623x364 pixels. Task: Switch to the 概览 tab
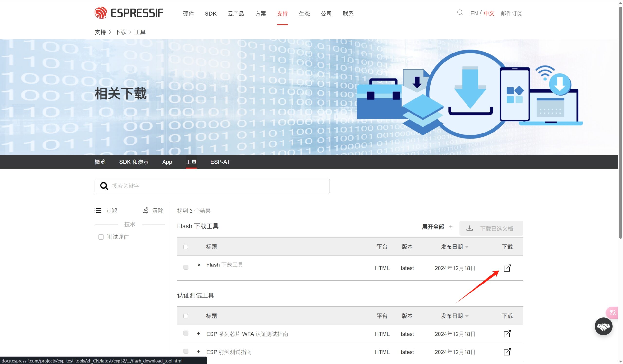pyautogui.click(x=100, y=162)
